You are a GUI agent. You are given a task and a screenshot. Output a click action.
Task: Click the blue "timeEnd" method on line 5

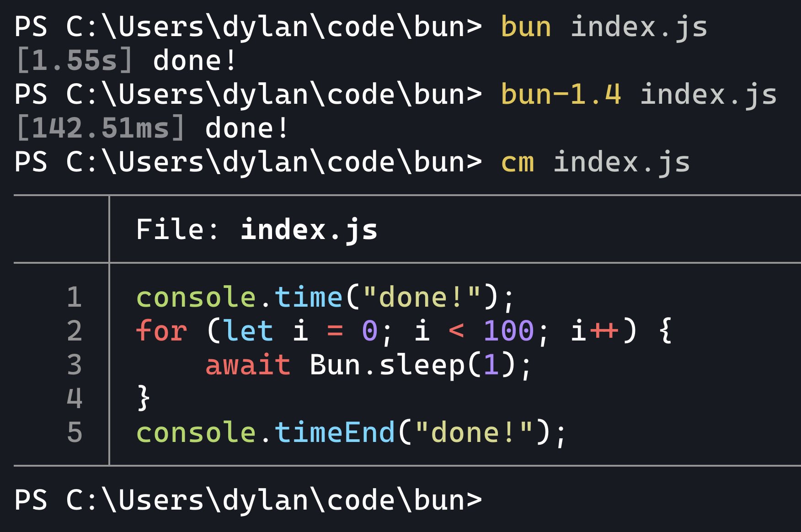pos(335,432)
